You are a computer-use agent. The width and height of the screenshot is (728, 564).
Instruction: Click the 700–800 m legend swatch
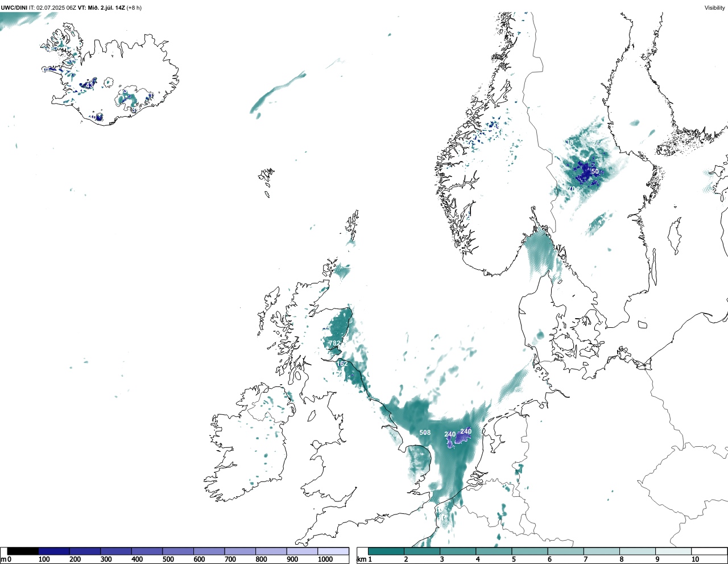(240, 551)
